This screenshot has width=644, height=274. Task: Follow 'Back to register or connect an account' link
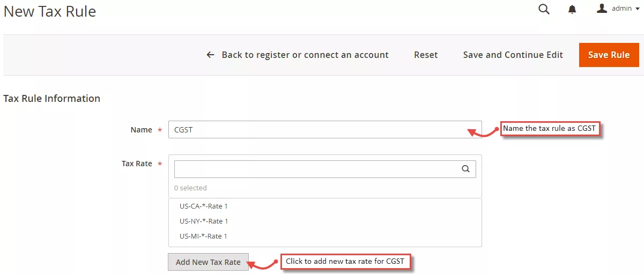(x=305, y=55)
